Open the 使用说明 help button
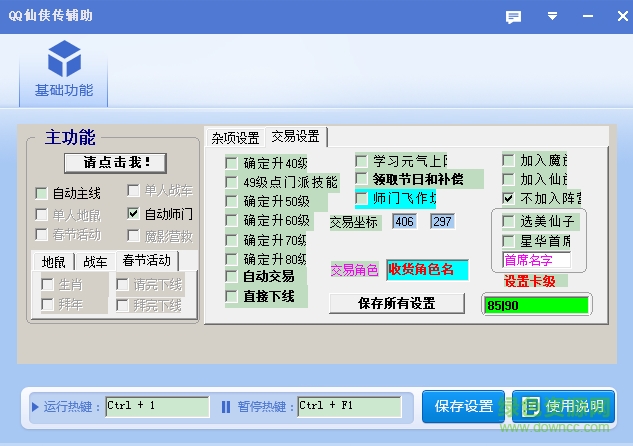 (563, 406)
